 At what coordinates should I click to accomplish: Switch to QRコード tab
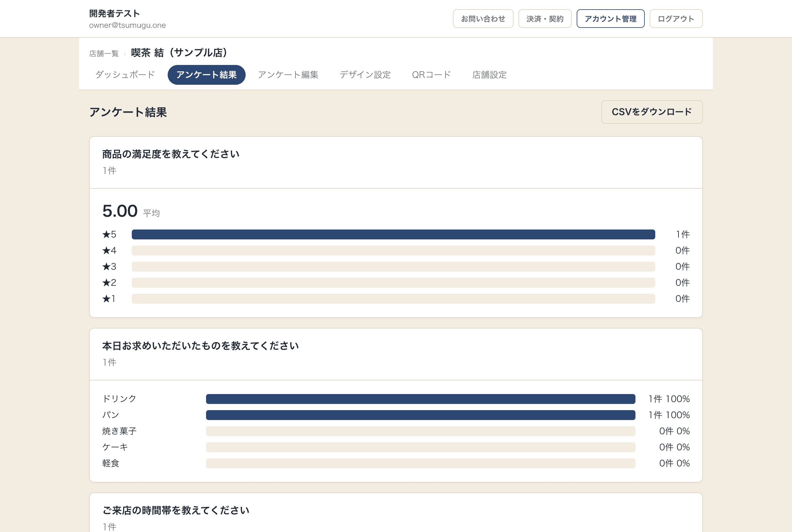431,75
